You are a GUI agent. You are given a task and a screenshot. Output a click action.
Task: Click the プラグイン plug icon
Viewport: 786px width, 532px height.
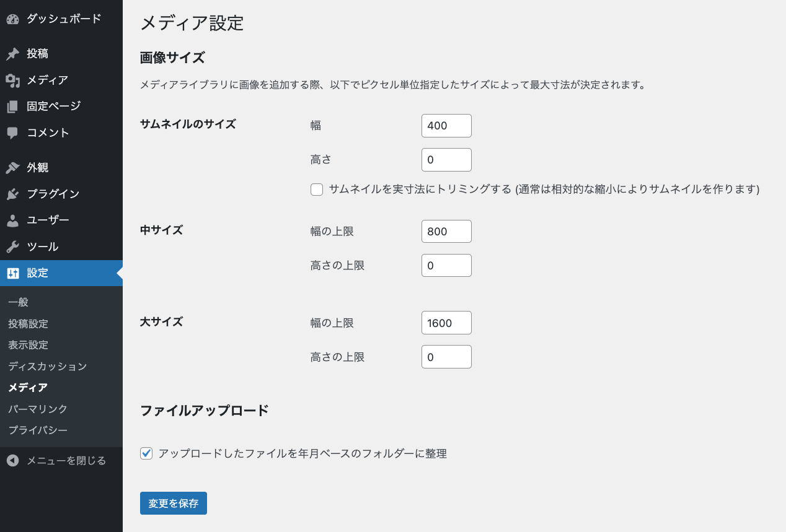[13, 194]
